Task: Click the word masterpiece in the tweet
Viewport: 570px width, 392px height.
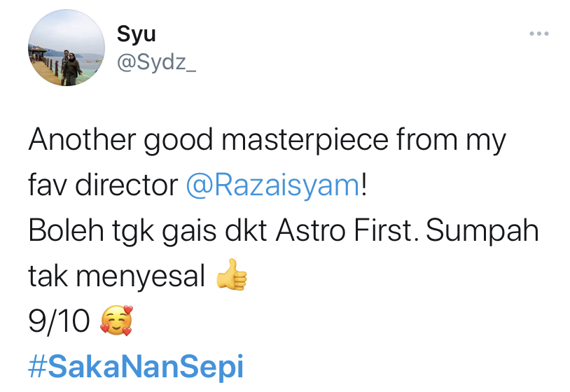Action: 305,140
